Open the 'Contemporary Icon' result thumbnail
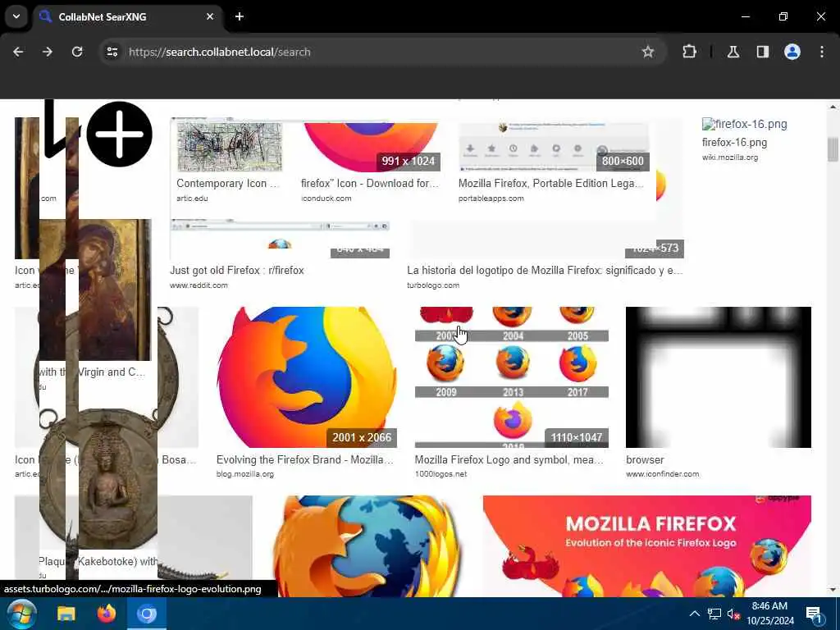The height and width of the screenshot is (630, 840). point(230,147)
